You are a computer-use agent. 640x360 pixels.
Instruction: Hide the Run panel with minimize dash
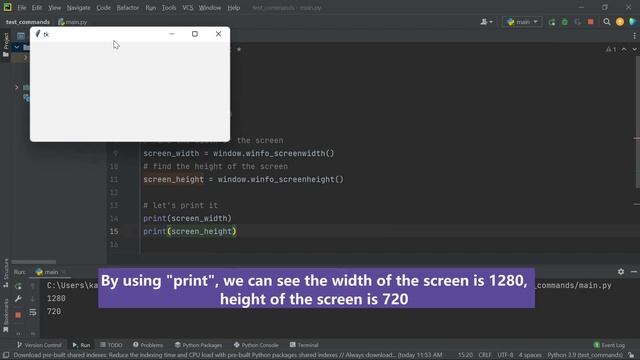[634, 271]
